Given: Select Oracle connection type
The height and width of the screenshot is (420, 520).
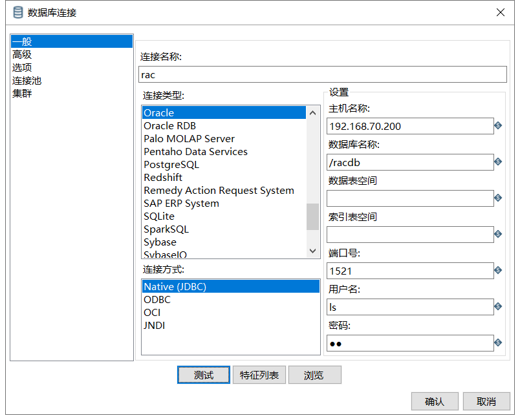Looking at the screenshot, I should coord(224,112).
